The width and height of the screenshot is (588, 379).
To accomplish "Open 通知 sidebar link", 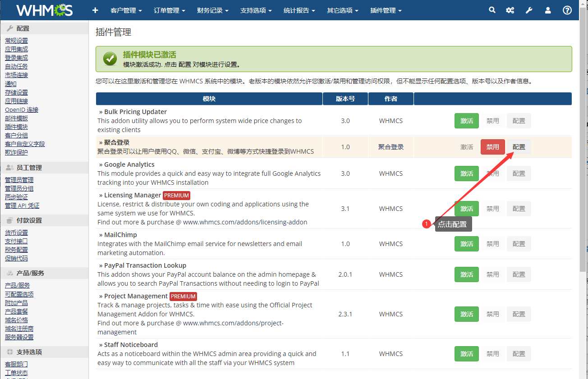I will (11, 83).
